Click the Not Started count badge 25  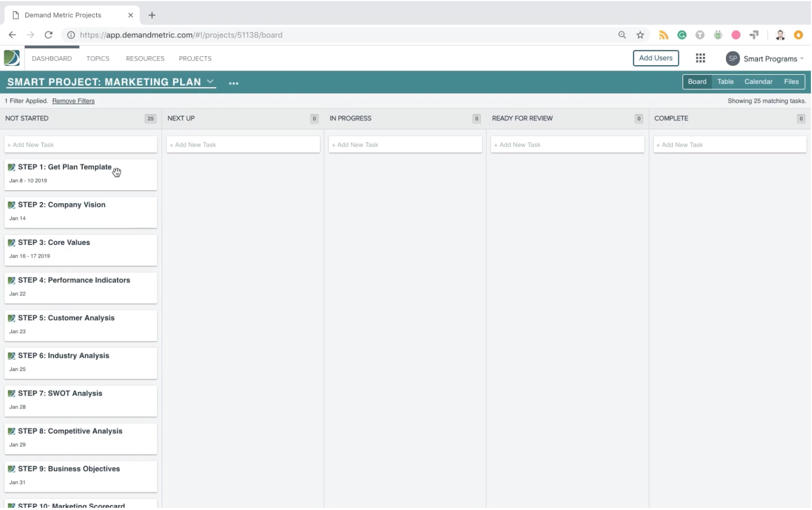click(x=150, y=119)
